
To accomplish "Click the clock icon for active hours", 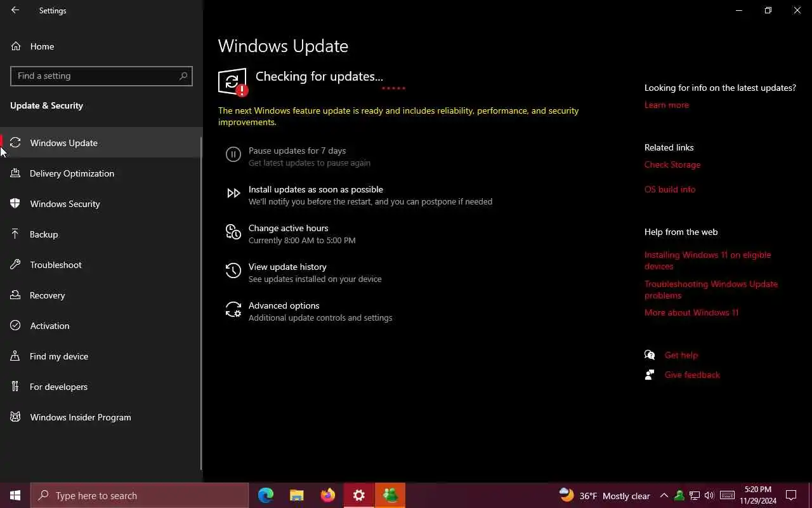I will pyautogui.click(x=233, y=232).
